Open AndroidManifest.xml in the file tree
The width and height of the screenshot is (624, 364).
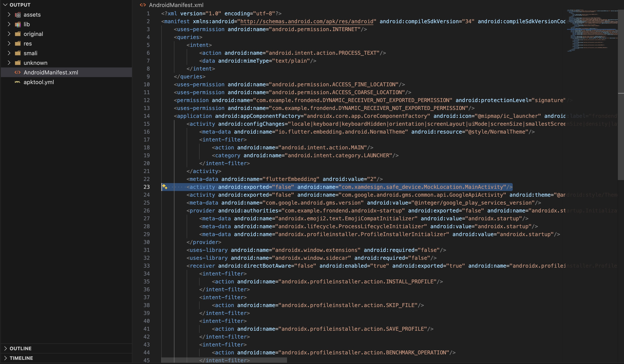(66, 72)
